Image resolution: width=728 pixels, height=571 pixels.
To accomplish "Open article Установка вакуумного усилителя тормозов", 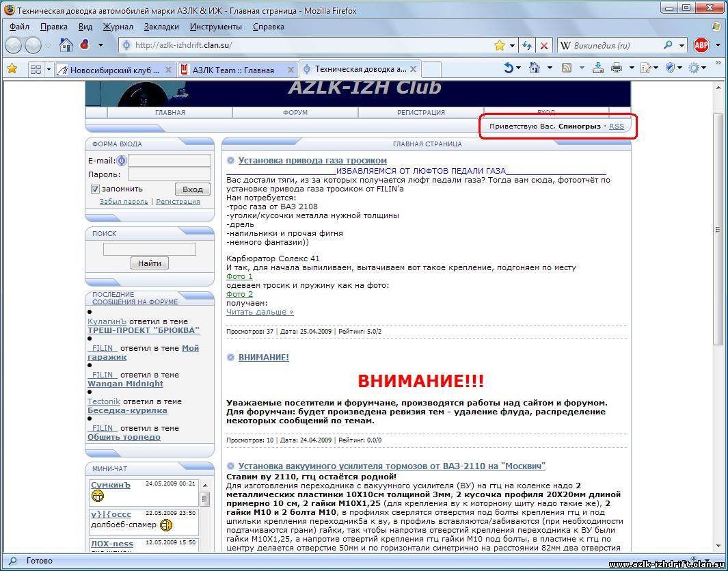I will [x=392, y=466].
